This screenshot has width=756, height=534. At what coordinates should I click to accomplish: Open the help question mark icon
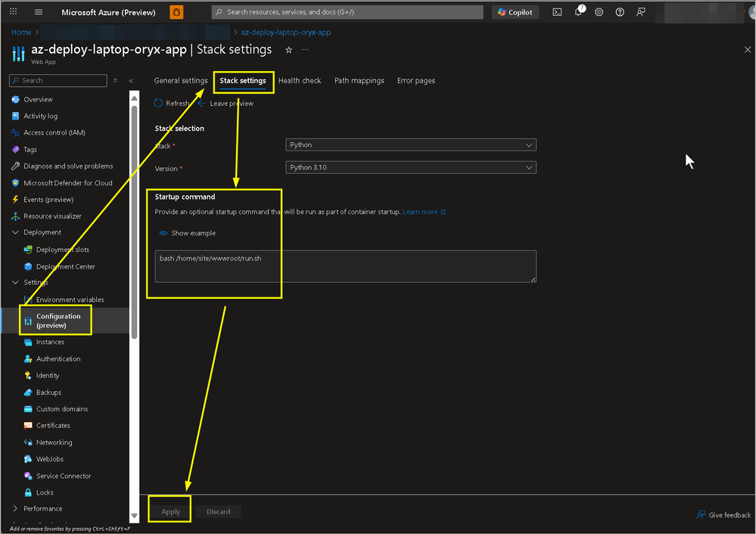click(x=620, y=12)
